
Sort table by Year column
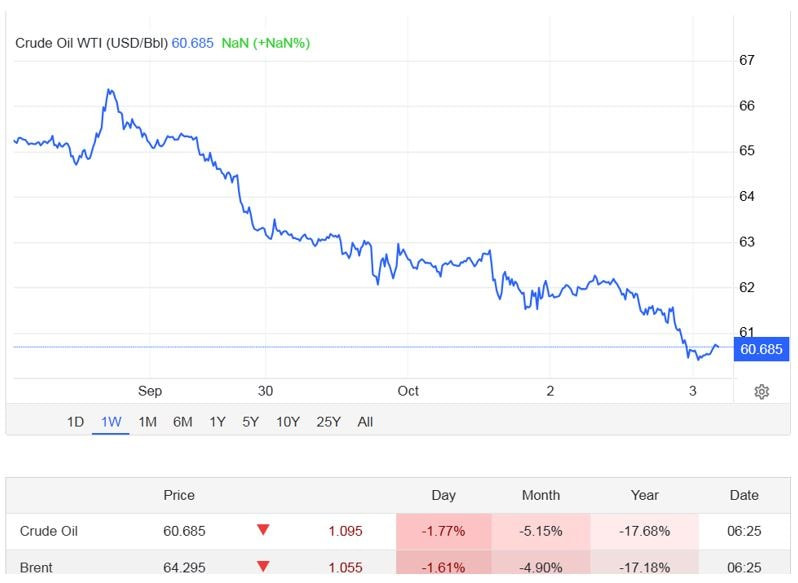(645, 495)
